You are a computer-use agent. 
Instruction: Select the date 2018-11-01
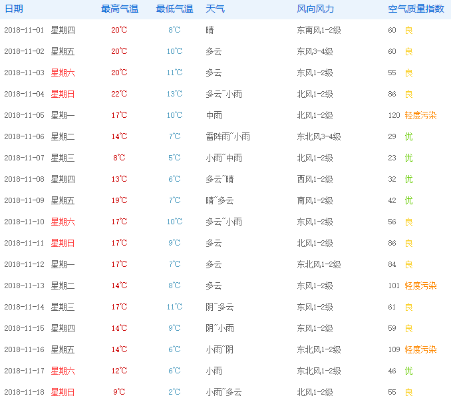(24, 30)
